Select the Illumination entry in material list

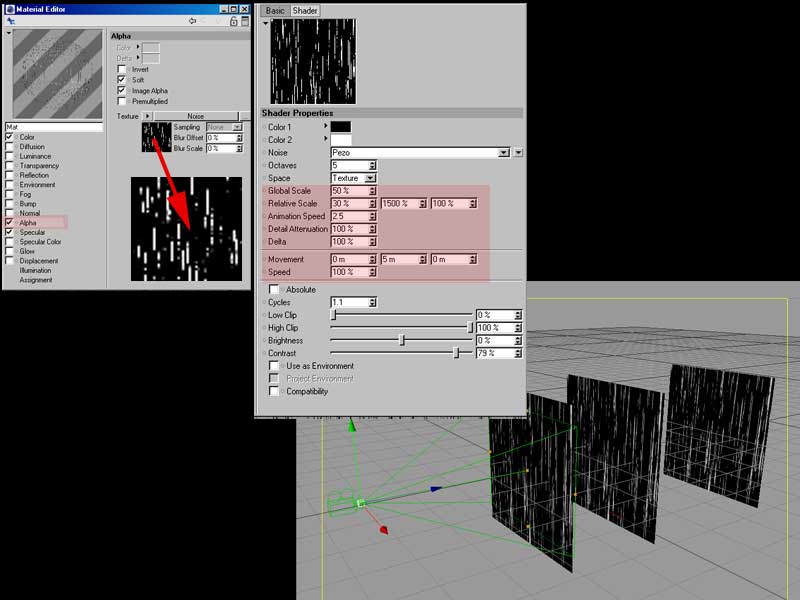[x=35, y=270]
